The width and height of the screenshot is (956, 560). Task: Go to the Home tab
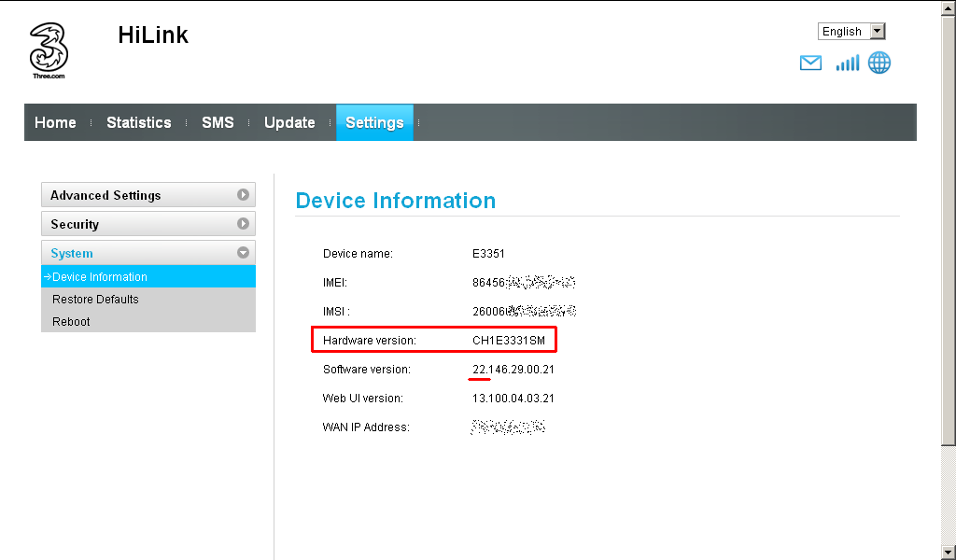[x=55, y=122]
